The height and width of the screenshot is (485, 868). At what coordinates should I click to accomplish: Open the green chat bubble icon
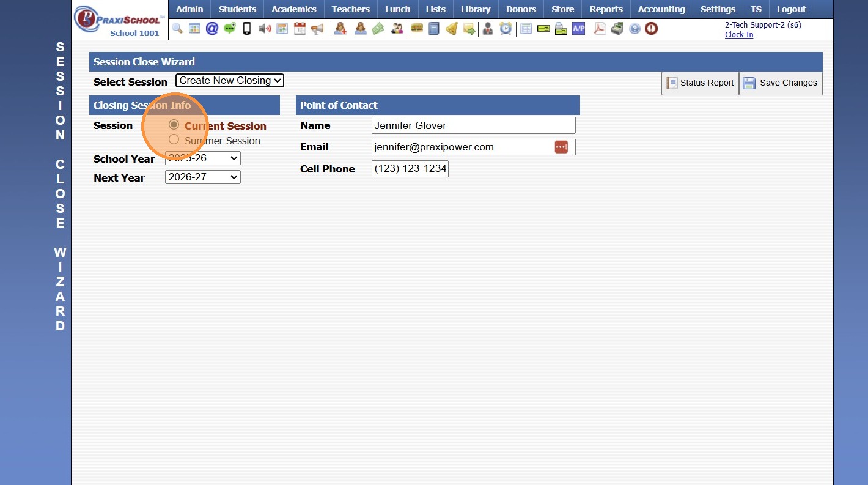229,29
